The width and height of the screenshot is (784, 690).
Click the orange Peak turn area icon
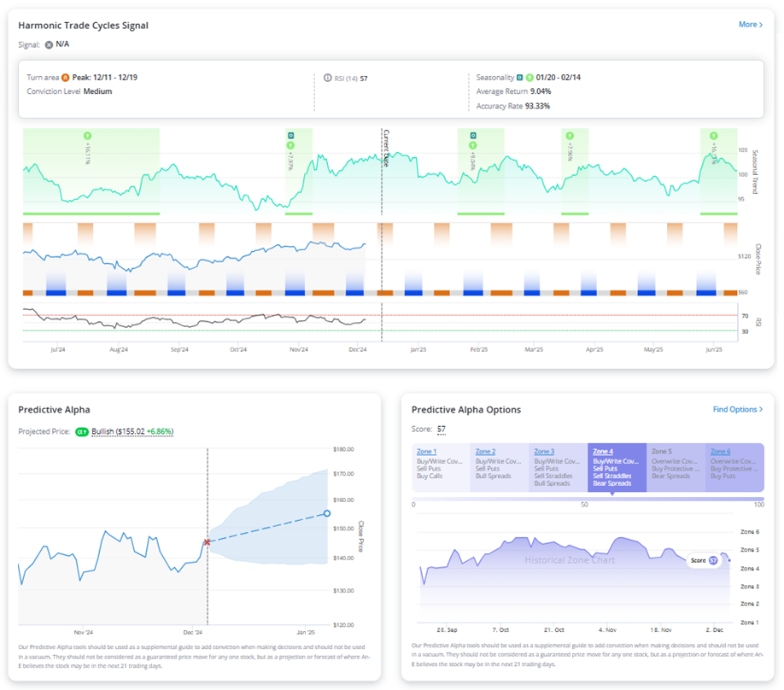point(66,78)
